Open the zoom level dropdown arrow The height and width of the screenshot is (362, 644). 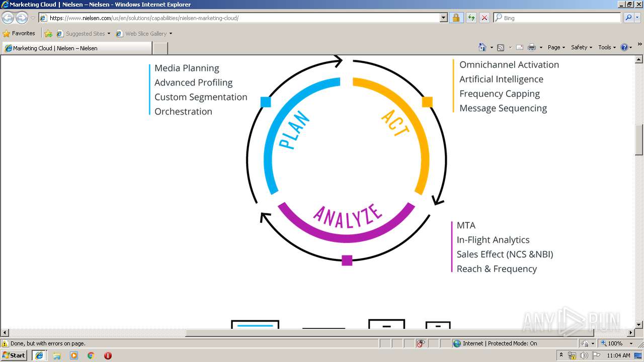pyautogui.click(x=631, y=343)
